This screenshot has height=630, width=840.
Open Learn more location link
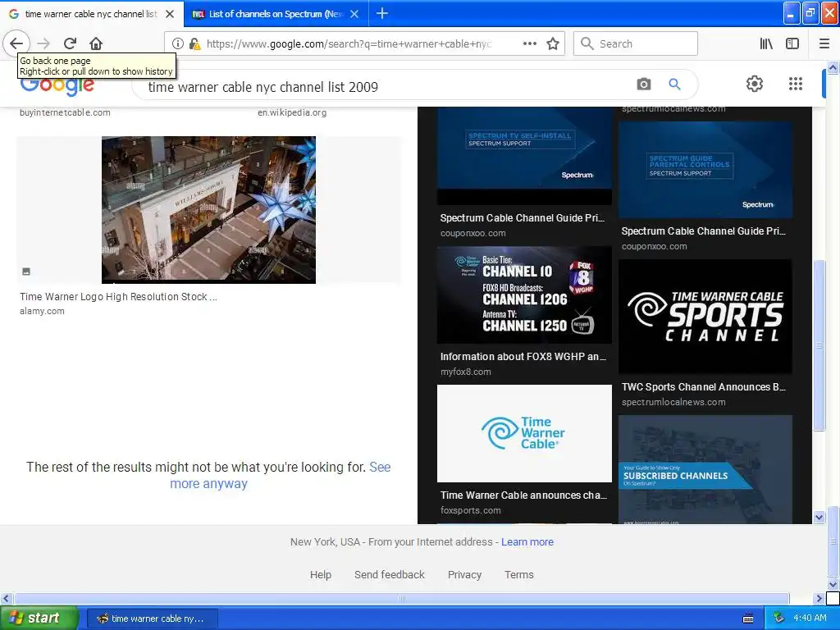[527, 542]
